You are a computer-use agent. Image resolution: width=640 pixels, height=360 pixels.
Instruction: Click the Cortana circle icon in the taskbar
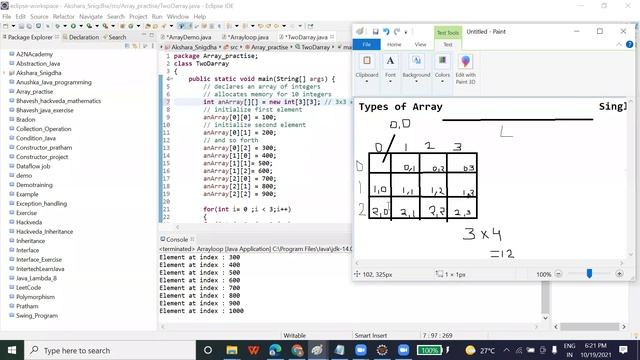208,350
